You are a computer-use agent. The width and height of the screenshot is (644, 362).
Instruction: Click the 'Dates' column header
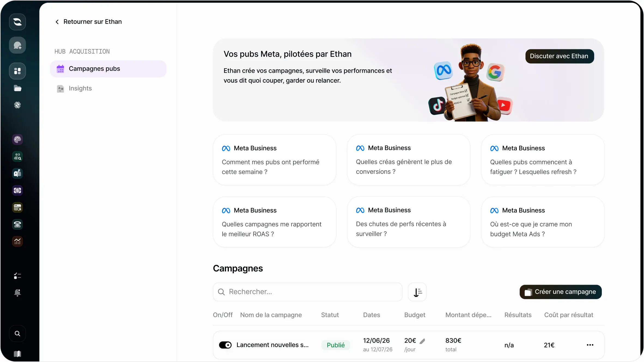pyautogui.click(x=372, y=315)
